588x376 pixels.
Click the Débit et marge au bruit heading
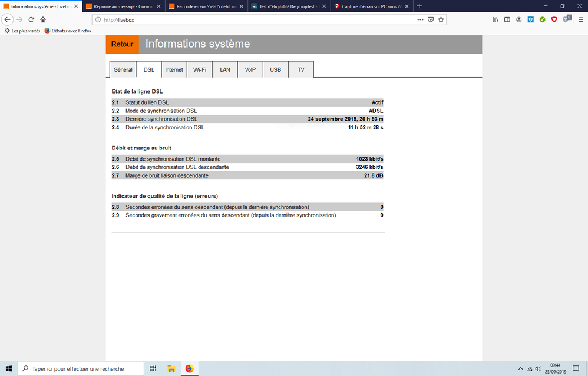point(141,148)
